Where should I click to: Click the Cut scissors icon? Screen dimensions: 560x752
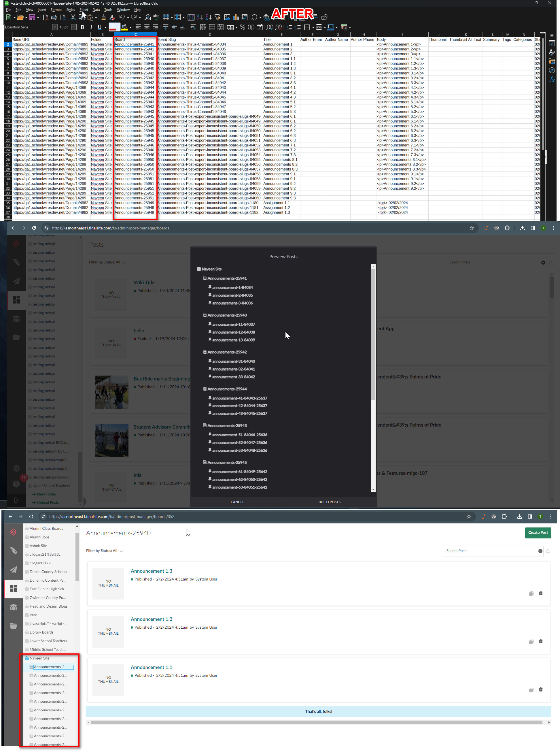pyautogui.click(x=73, y=17)
